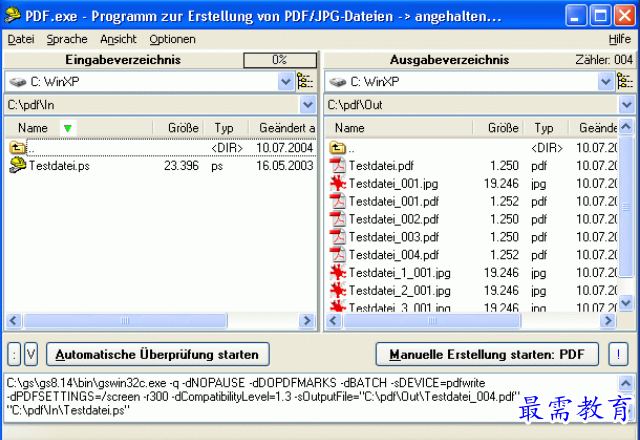Viewport: 640px width, 440px height.
Task: Click 16.05.2003 date of Testdatei.ps
Action: click(284, 165)
